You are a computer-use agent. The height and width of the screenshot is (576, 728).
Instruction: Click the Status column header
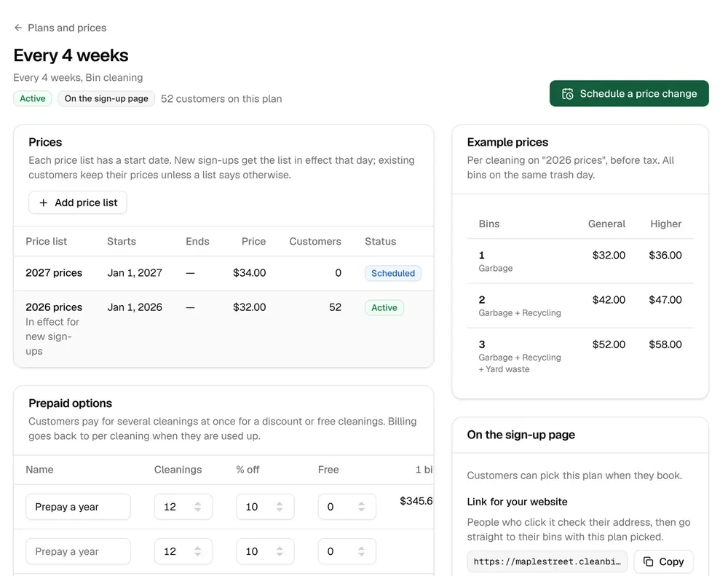[380, 242]
